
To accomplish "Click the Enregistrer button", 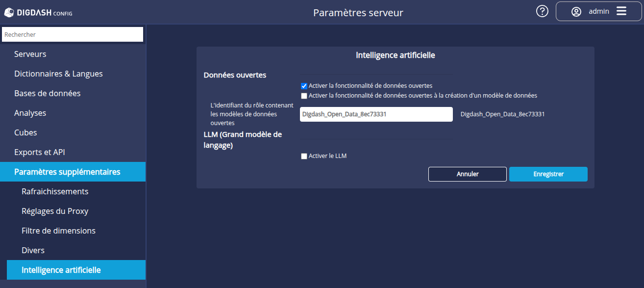I will (548, 174).
